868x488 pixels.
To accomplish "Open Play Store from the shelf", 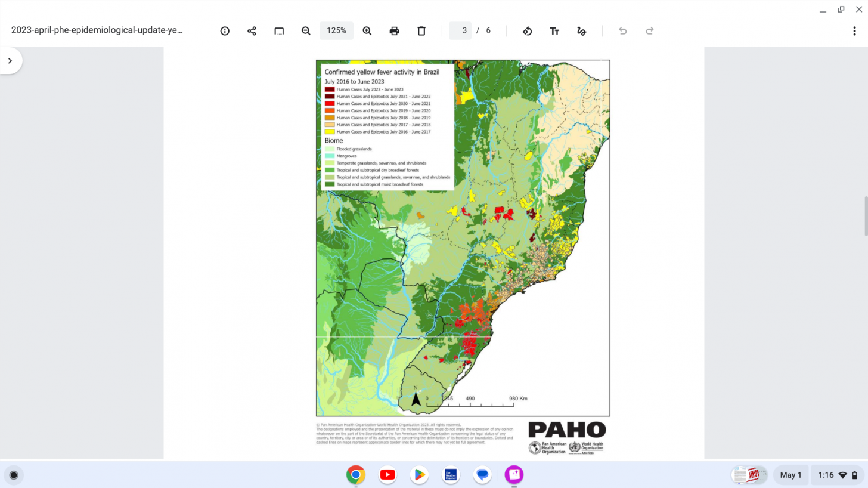I will 419,475.
